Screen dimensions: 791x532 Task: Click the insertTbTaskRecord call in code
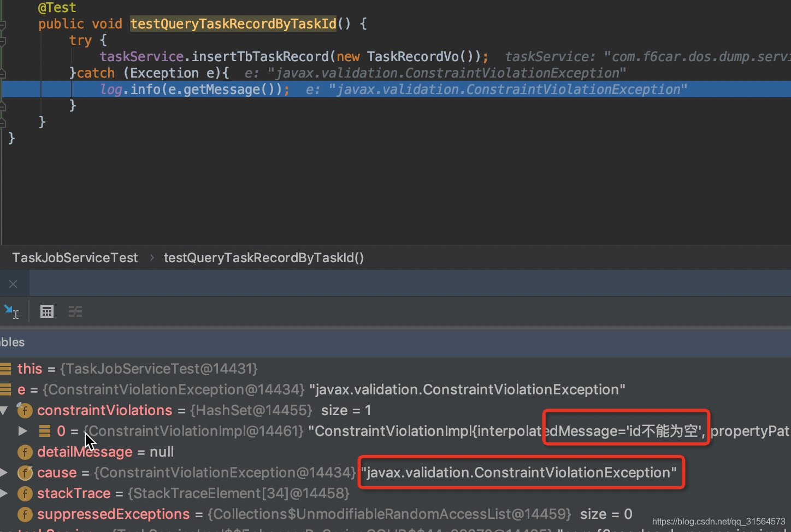coord(260,57)
